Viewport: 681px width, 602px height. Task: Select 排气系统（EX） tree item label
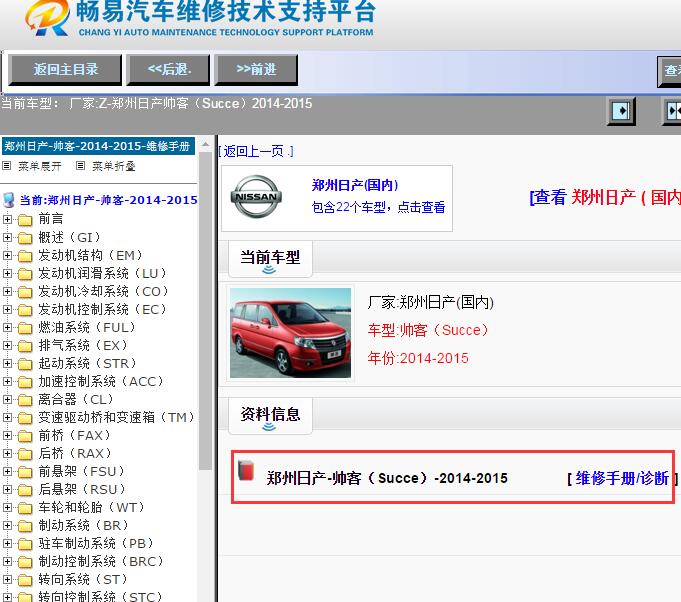pos(83,345)
